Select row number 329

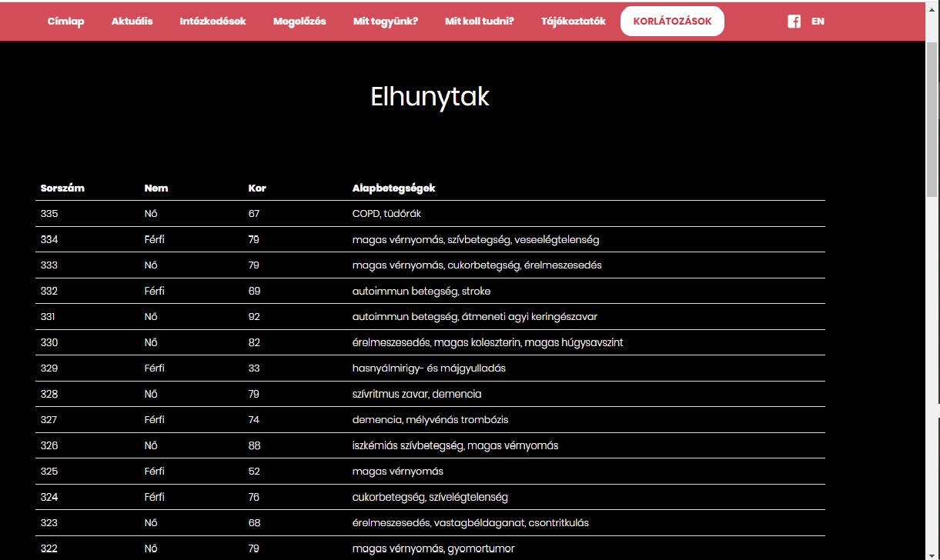(49, 368)
